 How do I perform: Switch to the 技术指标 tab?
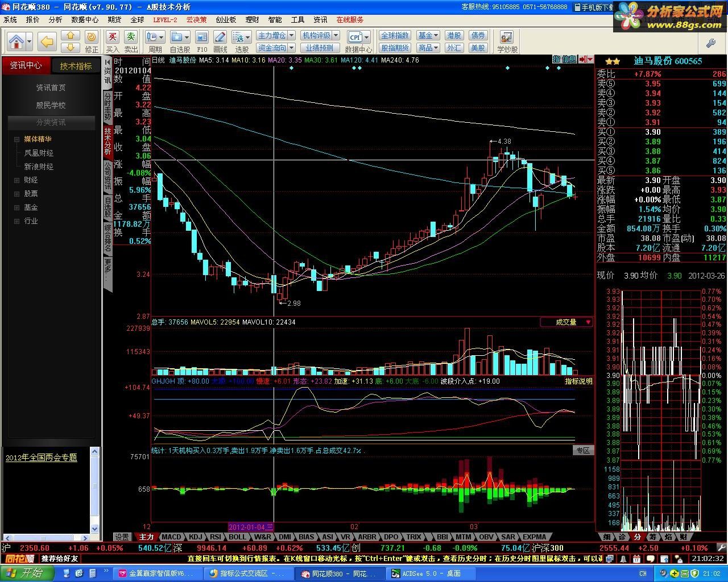point(76,66)
